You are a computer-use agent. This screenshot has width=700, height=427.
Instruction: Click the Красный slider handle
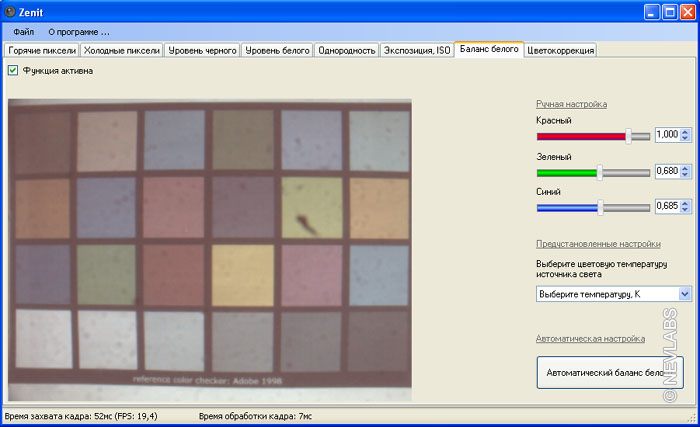629,136
